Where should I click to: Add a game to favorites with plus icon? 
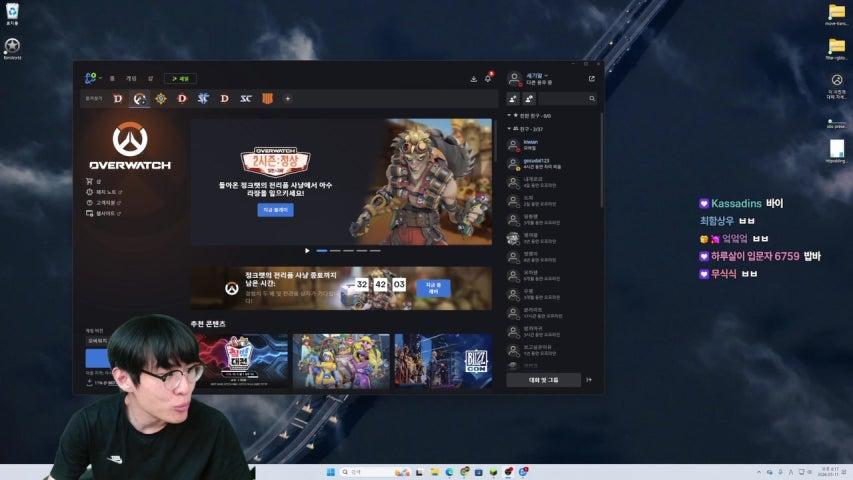288,99
